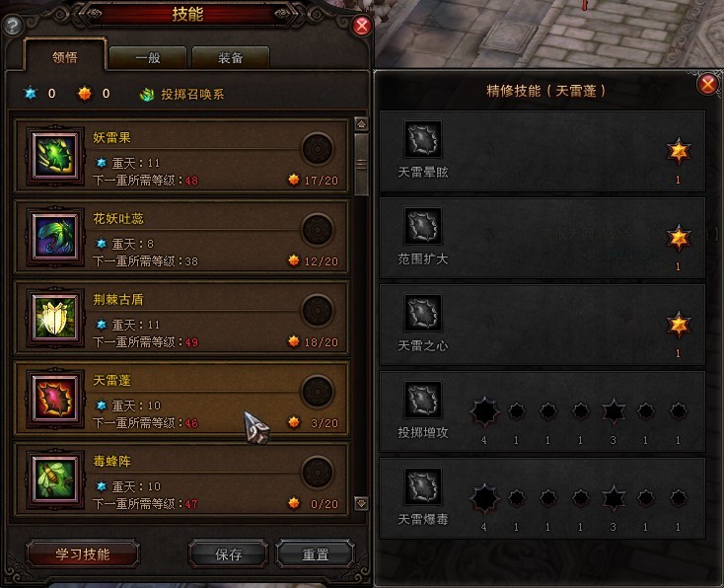Switch to the 装备 tab

coord(231,58)
